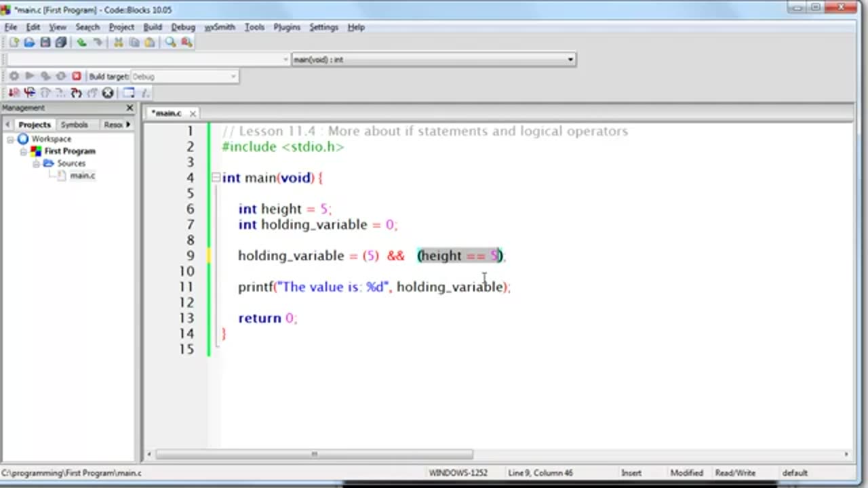Create a new file via toolbar icon
Image resolution: width=868 pixels, height=488 pixels.
pyautogui.click(x=14, y=43)
